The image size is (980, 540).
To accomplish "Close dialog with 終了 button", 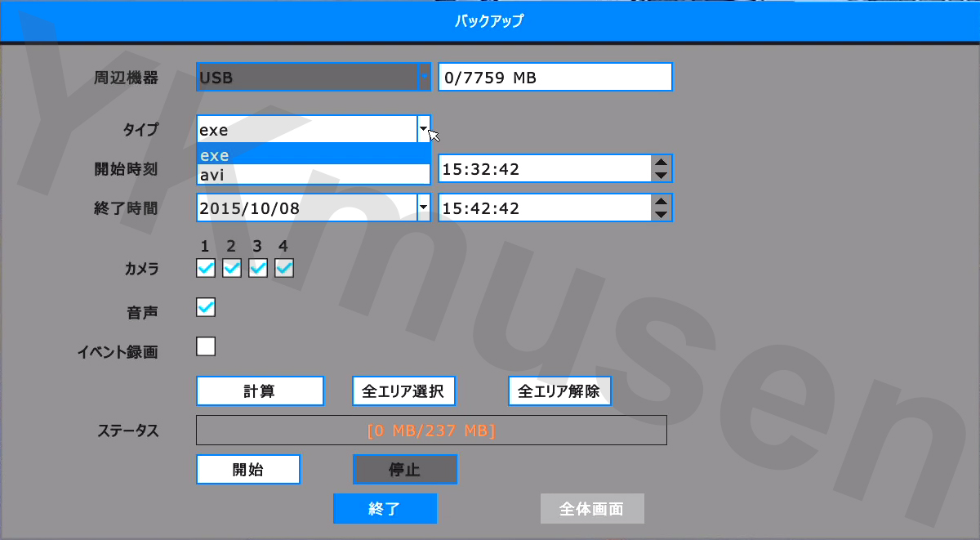I will tap(385, 508).
